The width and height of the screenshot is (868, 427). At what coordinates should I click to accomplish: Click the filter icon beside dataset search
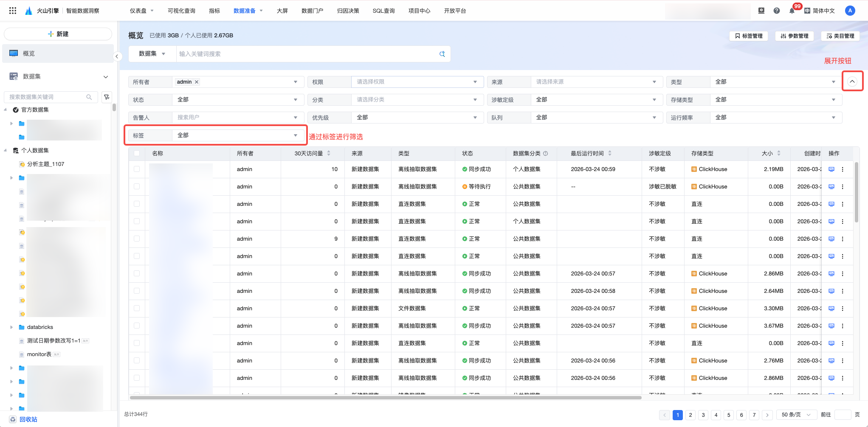[x=107, y=97]
